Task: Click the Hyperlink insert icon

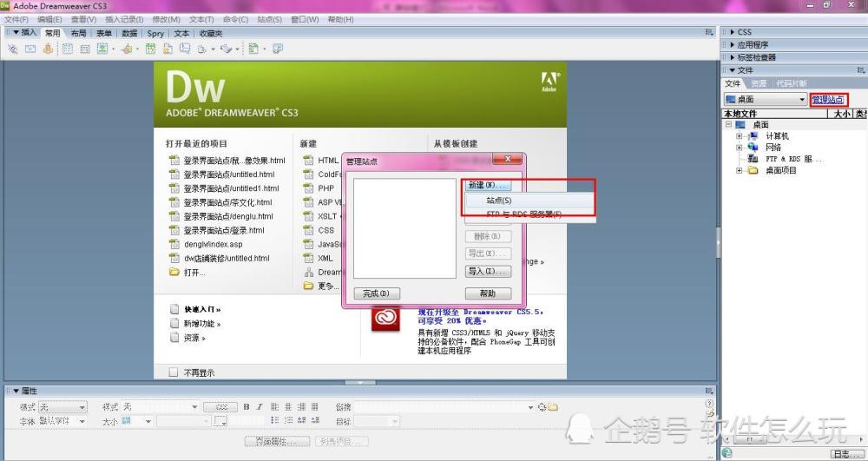Action: click(x=13, y=49)
